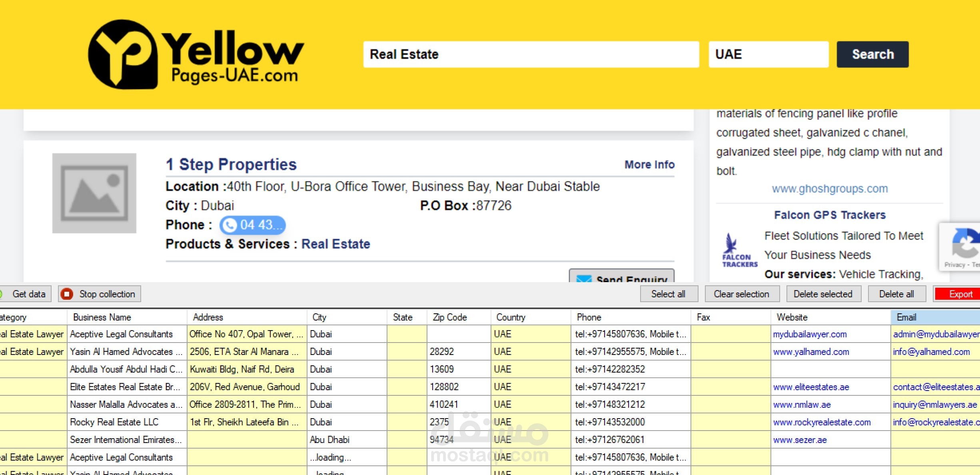Click the 1 Step Properties placeholder image
Screen dimensions: 980x475
pos(94,193)
